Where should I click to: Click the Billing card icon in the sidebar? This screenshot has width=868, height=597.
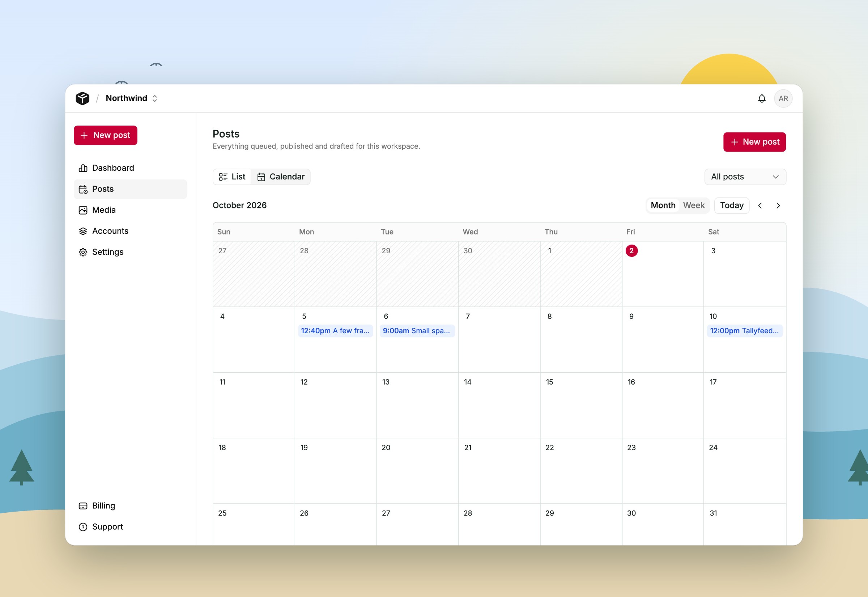(83, 506)
